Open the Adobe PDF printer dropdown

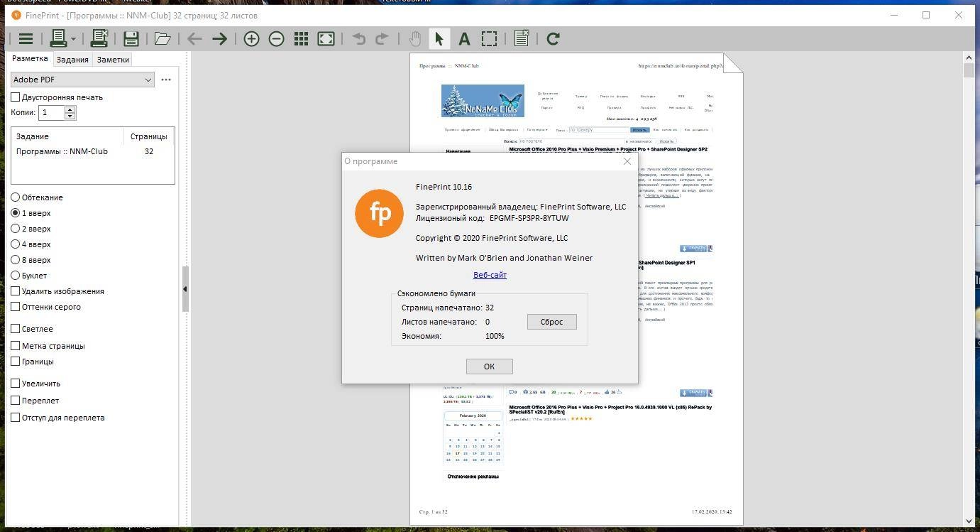pos(82,80)
